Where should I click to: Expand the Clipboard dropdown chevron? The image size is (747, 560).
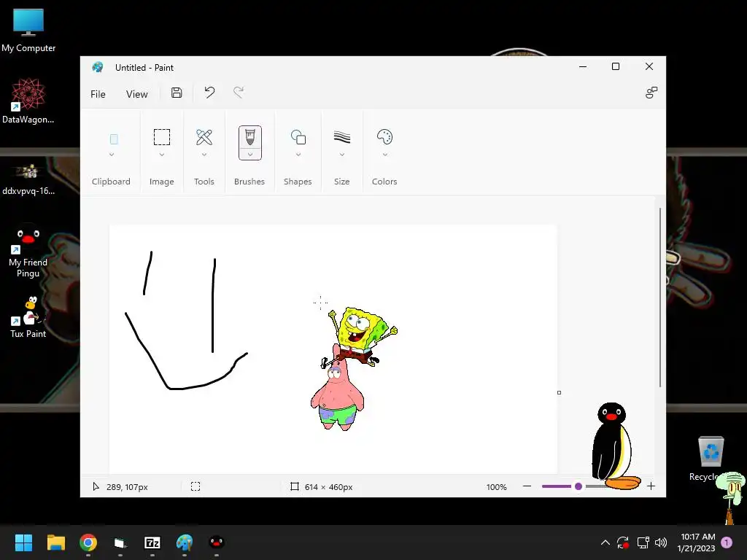(x=112, y=155)
